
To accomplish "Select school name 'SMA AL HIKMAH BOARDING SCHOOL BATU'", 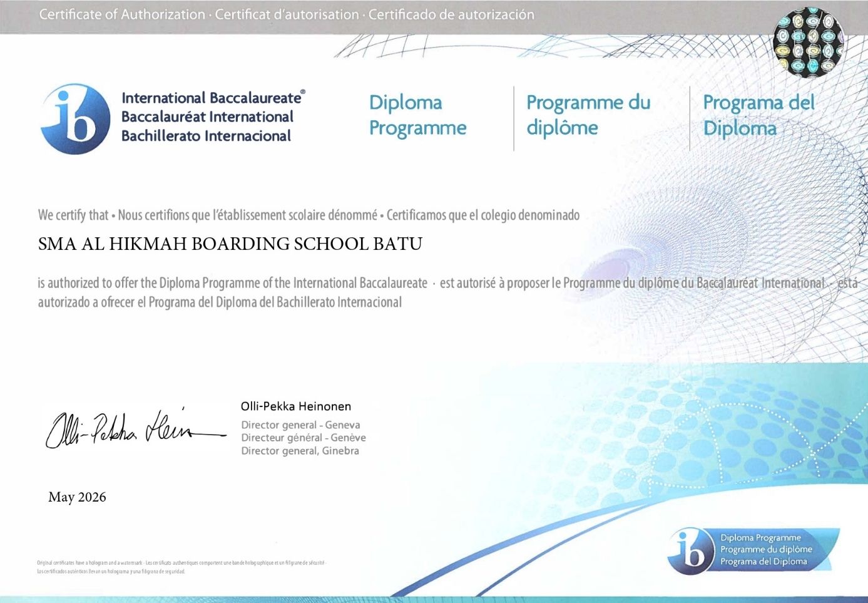I will pyautogui.click(x=230, y=244).
